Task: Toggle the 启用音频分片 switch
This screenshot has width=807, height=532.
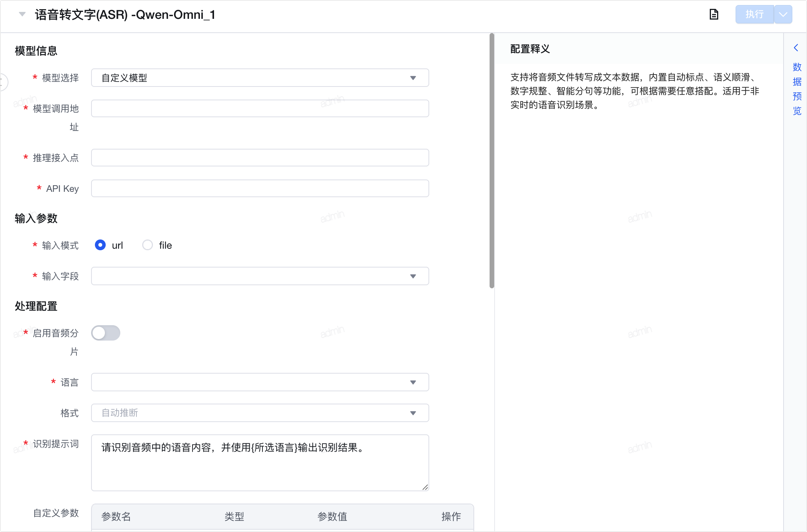Action: [x=106, y=333]
